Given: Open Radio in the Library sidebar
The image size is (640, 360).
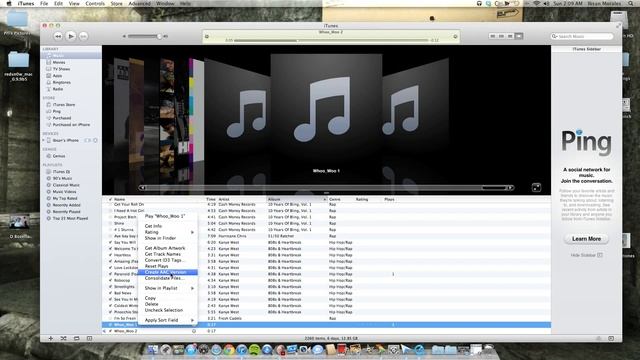Looking at the screenshot, I should 58,89.
